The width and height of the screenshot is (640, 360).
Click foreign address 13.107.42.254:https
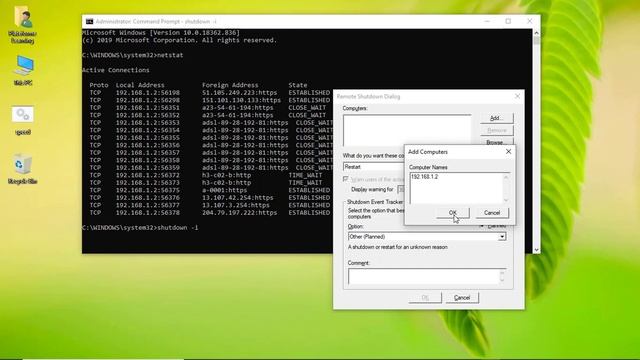[x=238, y=198]
